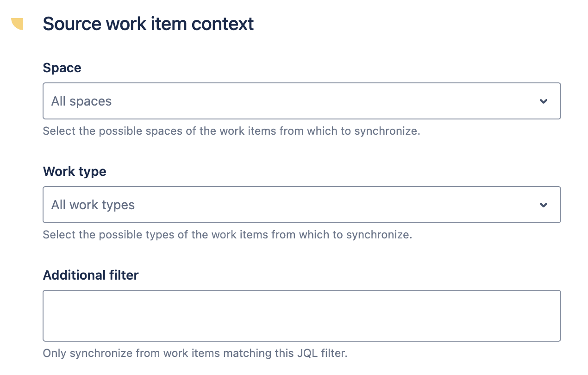Open the All work types combo box
The width and height of the screenshot is (588, 375).
click(x=302, y=205)
